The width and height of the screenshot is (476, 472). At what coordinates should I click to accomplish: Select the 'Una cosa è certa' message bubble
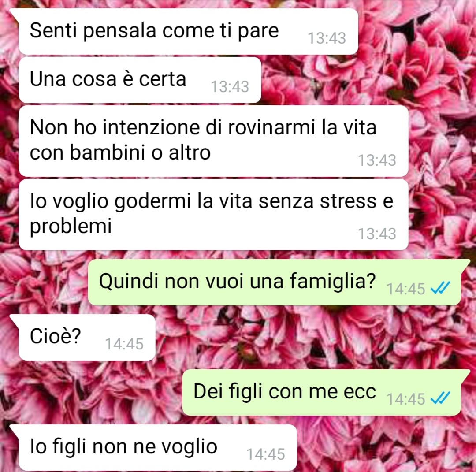tap(140, 80)
